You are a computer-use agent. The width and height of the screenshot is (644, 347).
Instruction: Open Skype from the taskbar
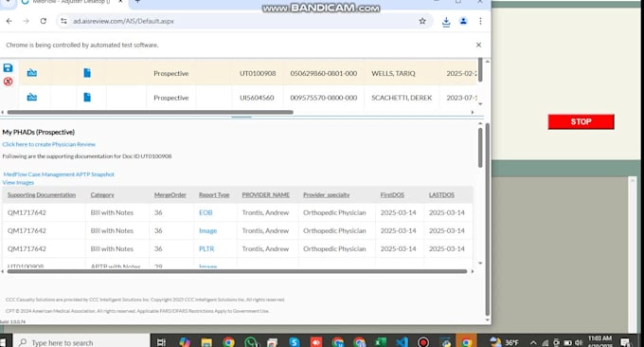[x=295, y=342]
